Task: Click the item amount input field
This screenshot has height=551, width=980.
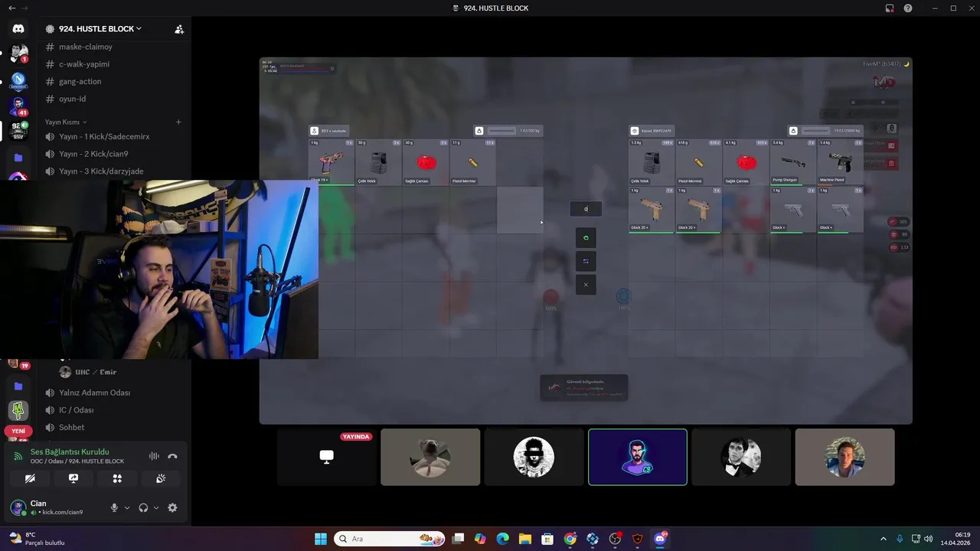Action: 586,209
